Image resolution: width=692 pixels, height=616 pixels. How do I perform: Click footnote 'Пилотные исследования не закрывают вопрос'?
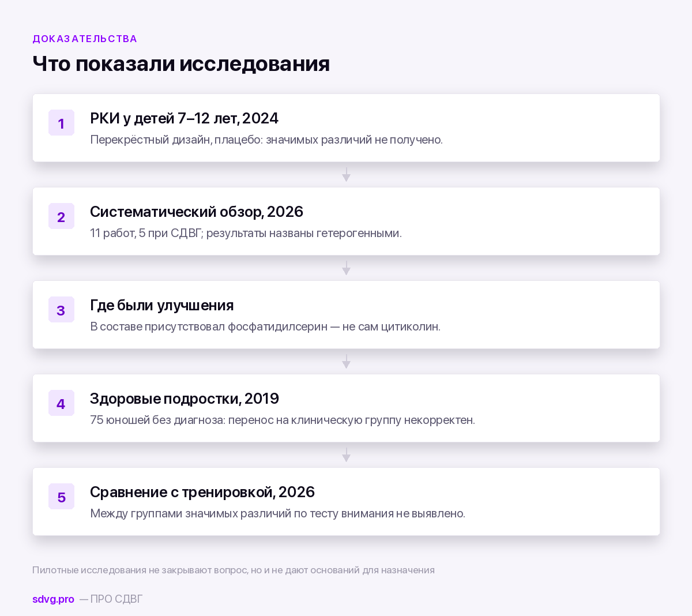pyautogui.click(x=234, y=570)
